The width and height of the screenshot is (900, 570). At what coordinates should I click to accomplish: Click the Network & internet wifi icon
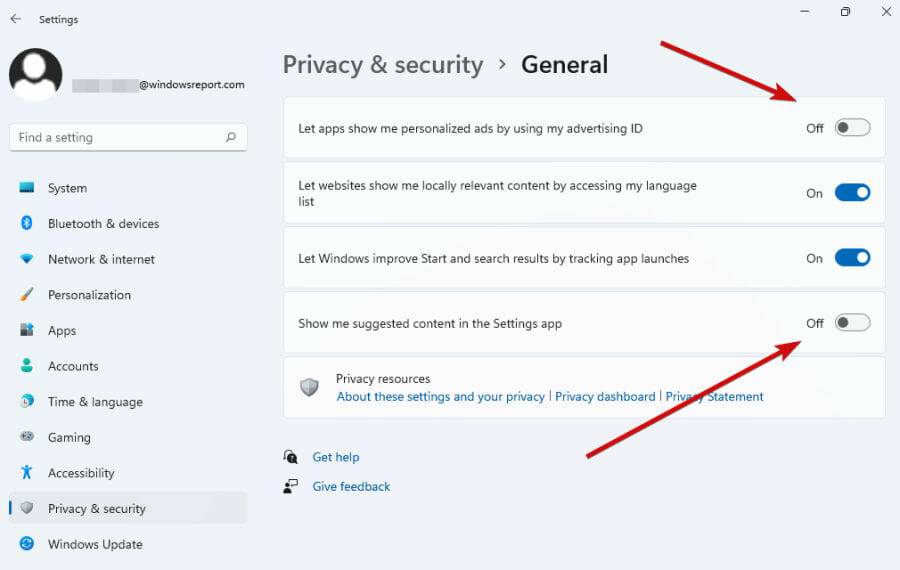pos(27,259)
